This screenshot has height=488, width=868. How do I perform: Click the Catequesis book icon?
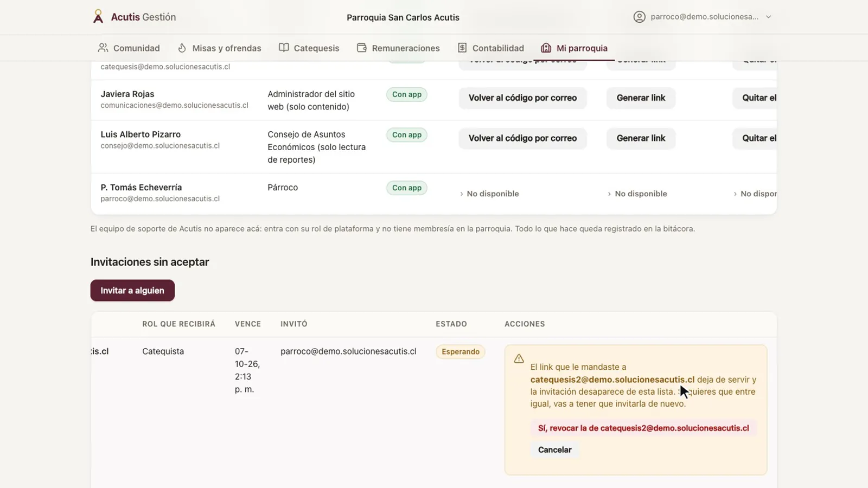[284, 48]
